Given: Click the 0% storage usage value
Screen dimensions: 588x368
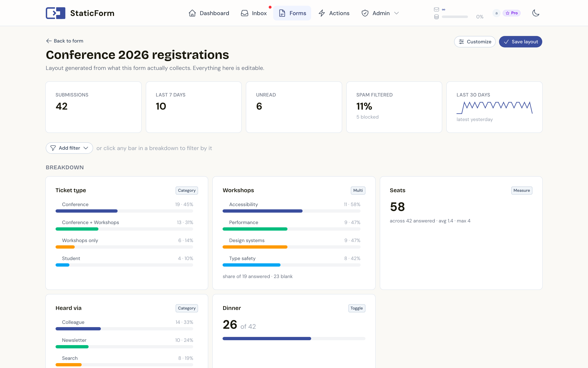Looking at the screenshot, I should (480, 17).
